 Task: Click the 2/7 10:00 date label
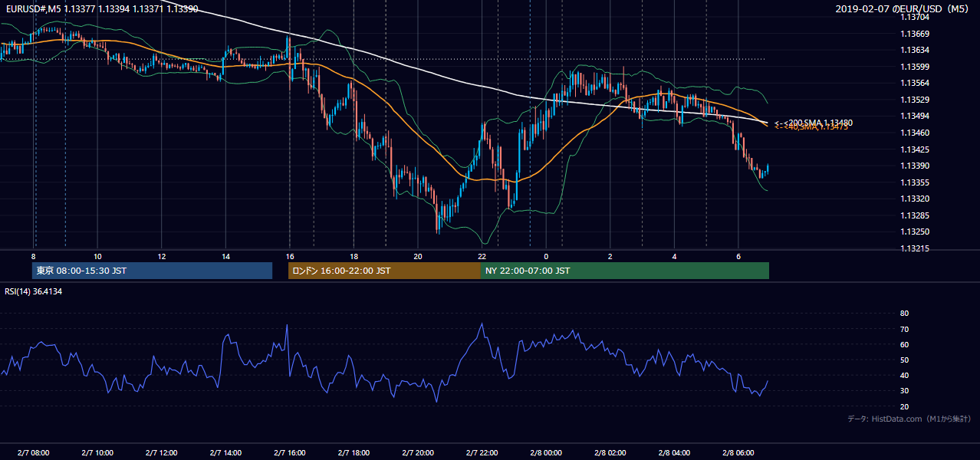[x=97, y=453]
